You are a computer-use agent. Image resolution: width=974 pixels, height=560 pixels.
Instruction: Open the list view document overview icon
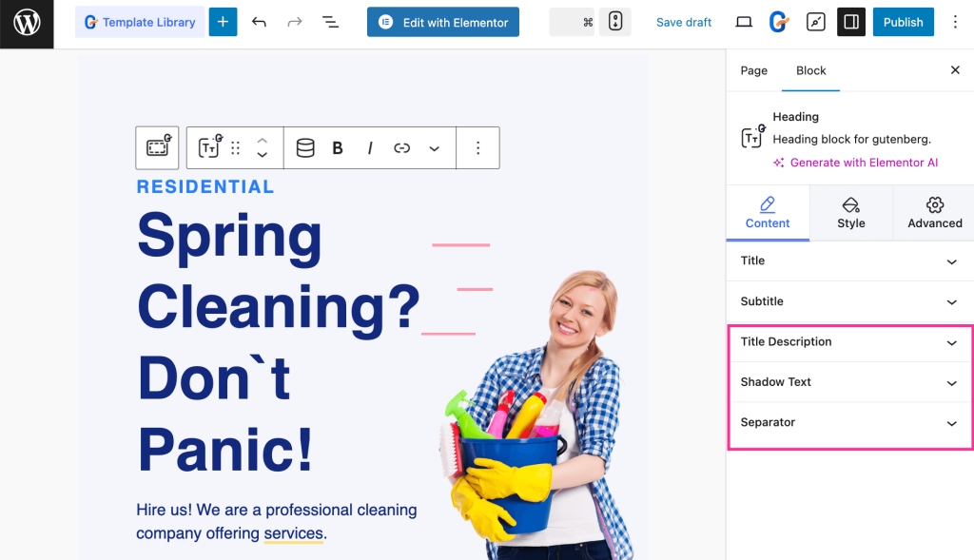pyautogui.click(x=330, y=21)
